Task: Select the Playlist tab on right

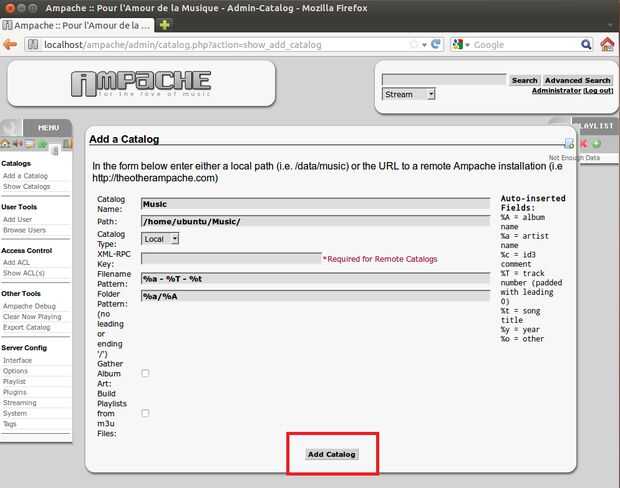Action: [595, 126]
